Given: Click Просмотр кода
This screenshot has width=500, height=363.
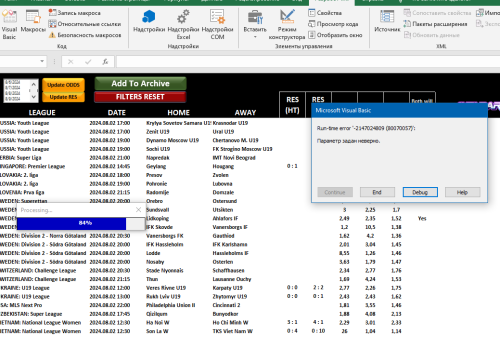Looking at the screenshot, I should pos(333,24).
